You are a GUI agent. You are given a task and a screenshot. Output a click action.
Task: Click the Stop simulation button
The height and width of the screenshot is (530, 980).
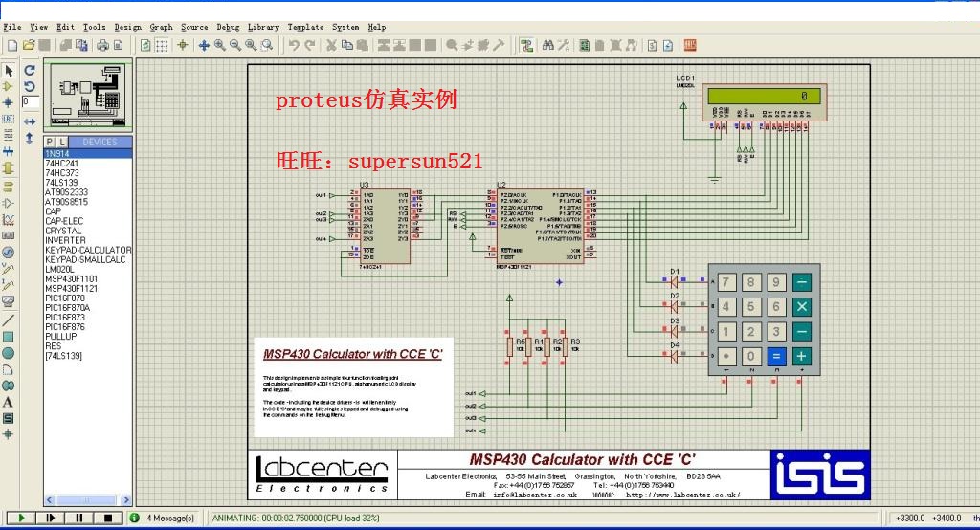(107, 518)
